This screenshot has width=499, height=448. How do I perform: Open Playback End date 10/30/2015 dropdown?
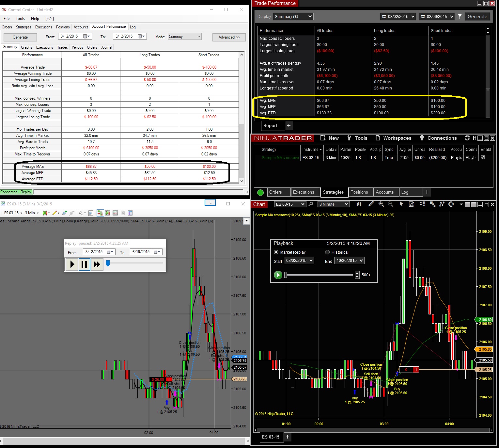(349, 261)
